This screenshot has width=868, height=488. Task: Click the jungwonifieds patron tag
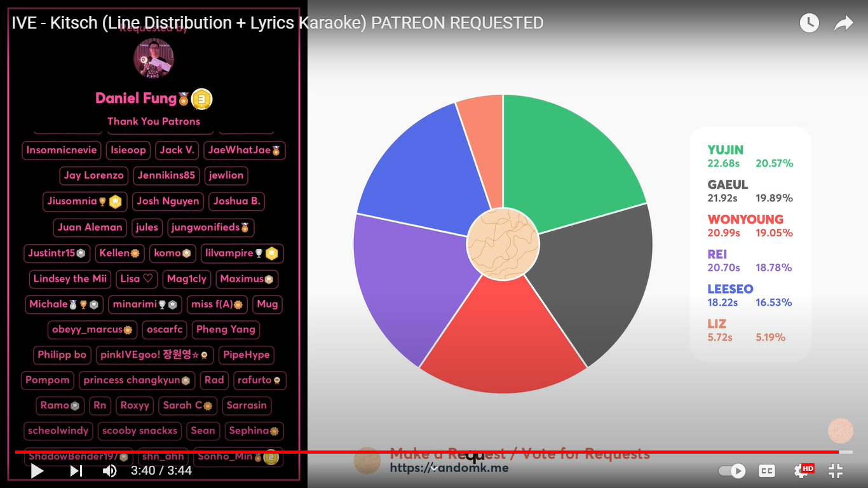[211, 227]
